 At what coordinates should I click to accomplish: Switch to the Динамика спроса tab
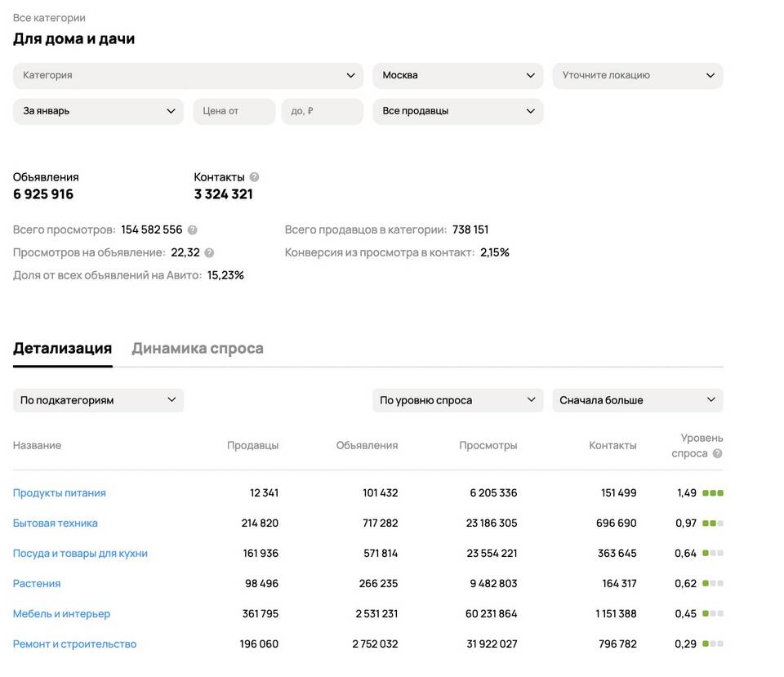(198, 349)
